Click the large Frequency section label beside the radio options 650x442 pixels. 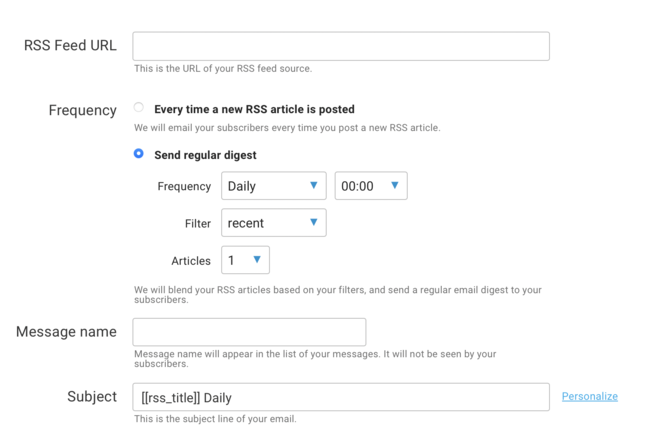[x=82, y=110]
